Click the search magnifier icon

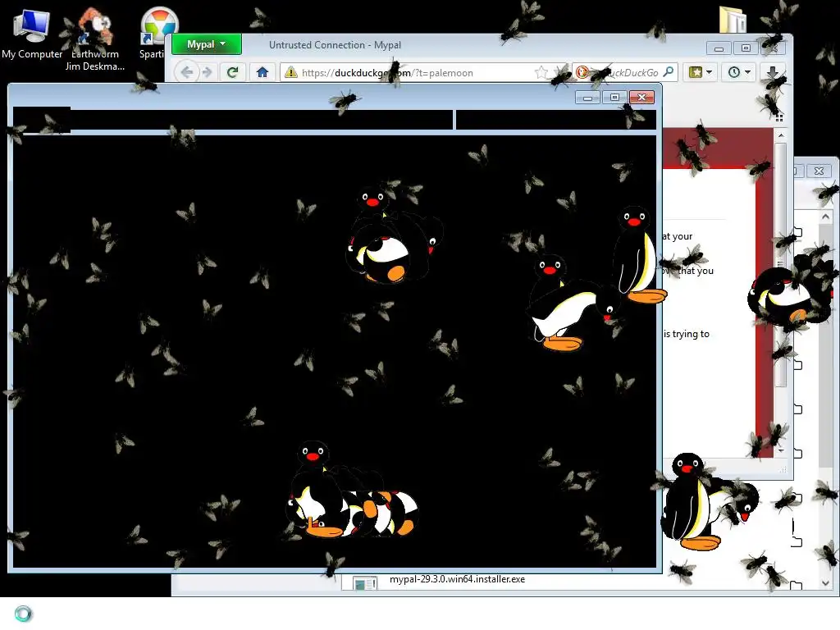pos(669,72)
